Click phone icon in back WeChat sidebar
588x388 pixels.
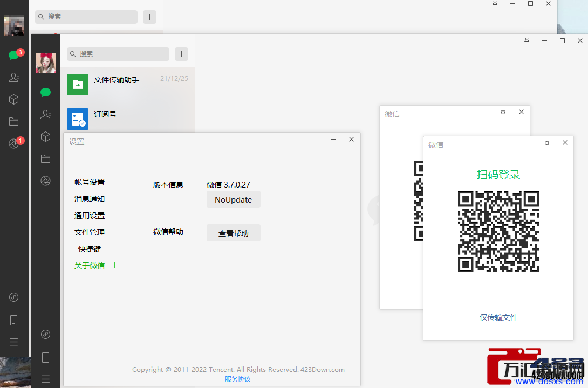coord(14,320)
